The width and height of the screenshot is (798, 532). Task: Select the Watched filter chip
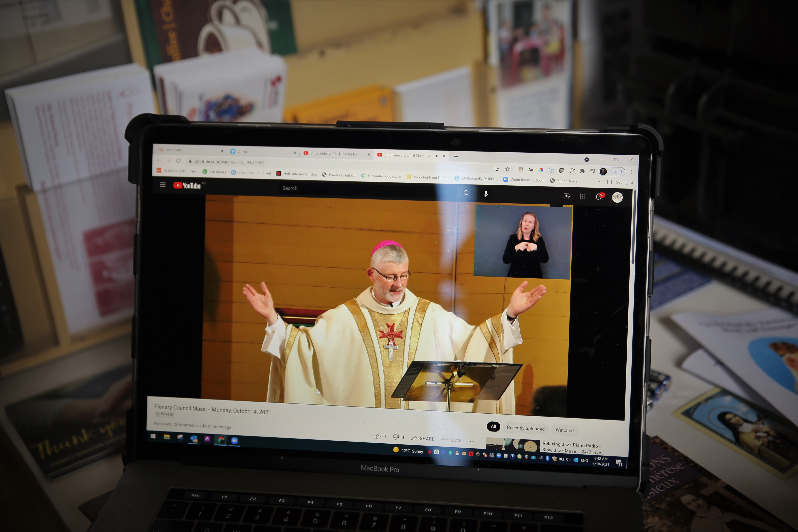565,430
